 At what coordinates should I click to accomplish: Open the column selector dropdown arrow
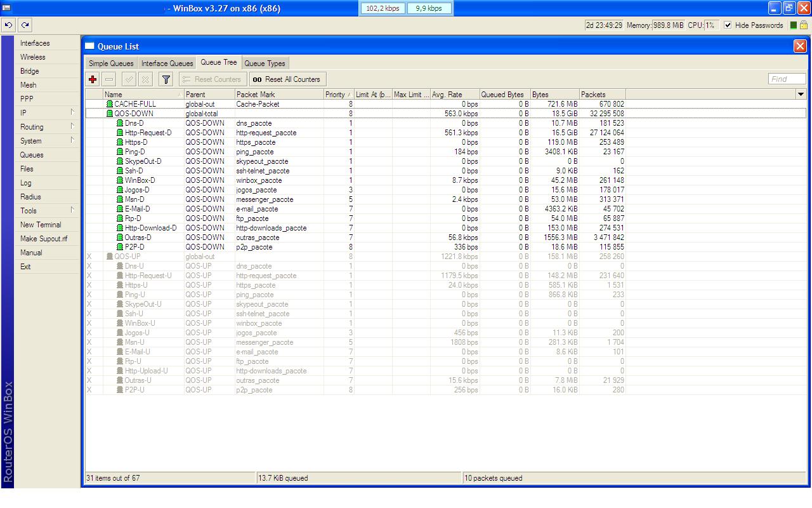(801, 95)
